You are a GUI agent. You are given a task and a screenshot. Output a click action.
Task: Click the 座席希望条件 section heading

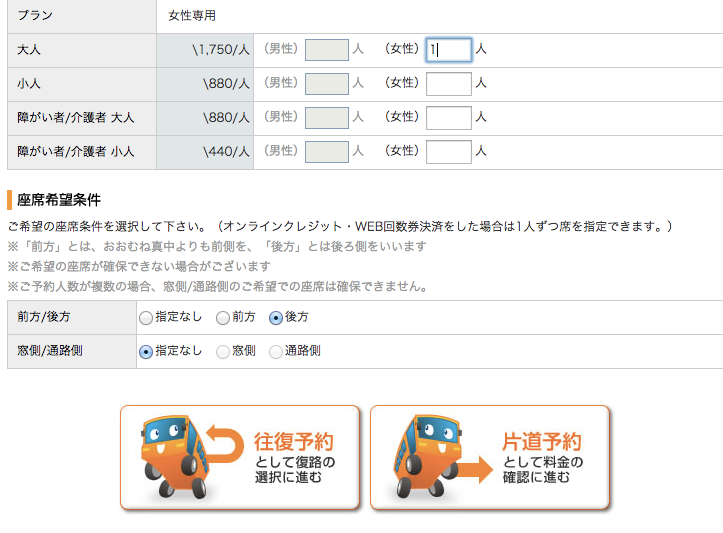click(59, 200)
